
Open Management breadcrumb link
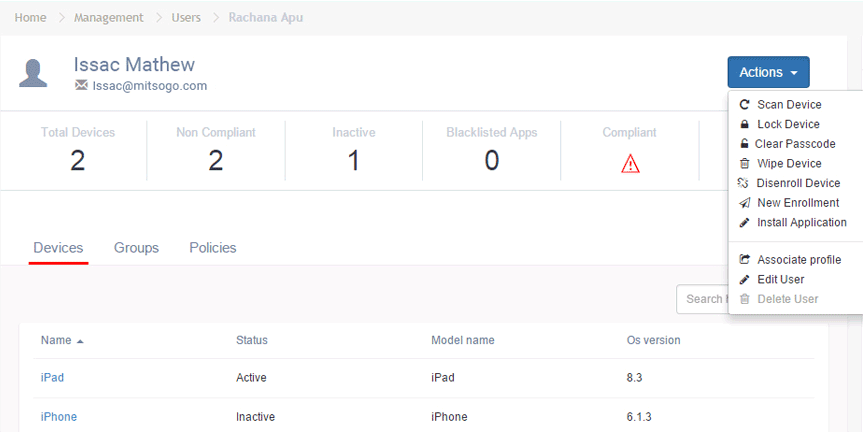point(109,18)
